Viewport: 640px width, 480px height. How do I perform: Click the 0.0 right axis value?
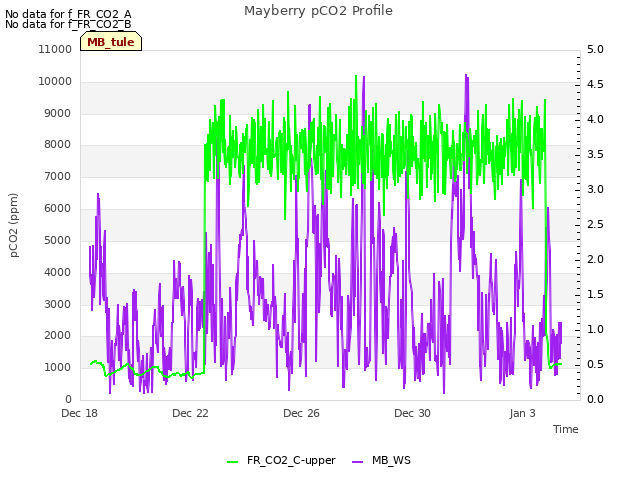coord(596,399)
